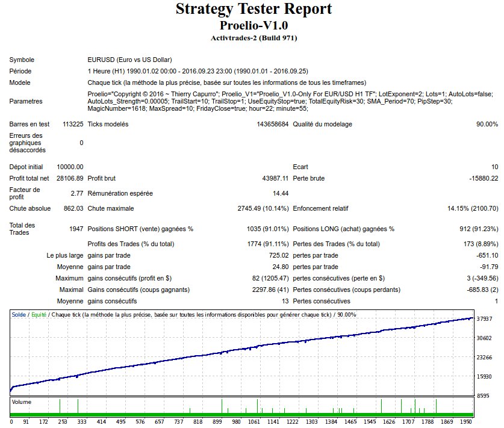Click max consecutive wins 82 (1205.47)
This screenshot has height=428, width=504.
click(x=270, y=278)
